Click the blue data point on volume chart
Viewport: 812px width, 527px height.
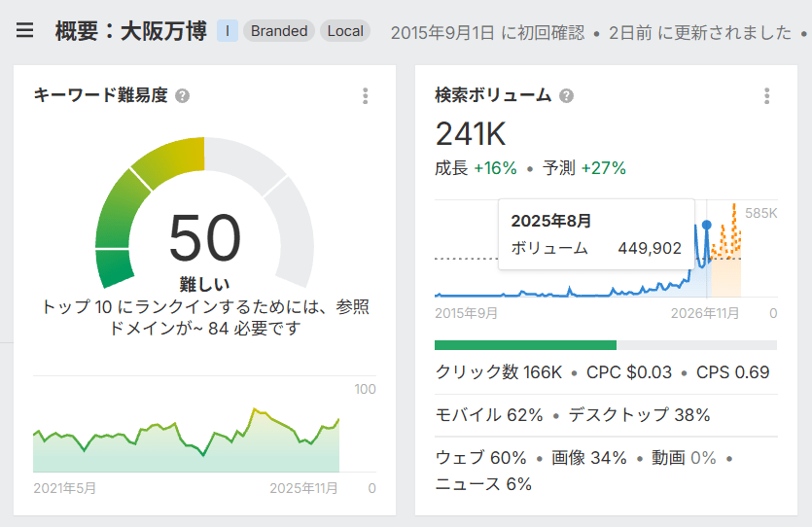tap(706, 225)
